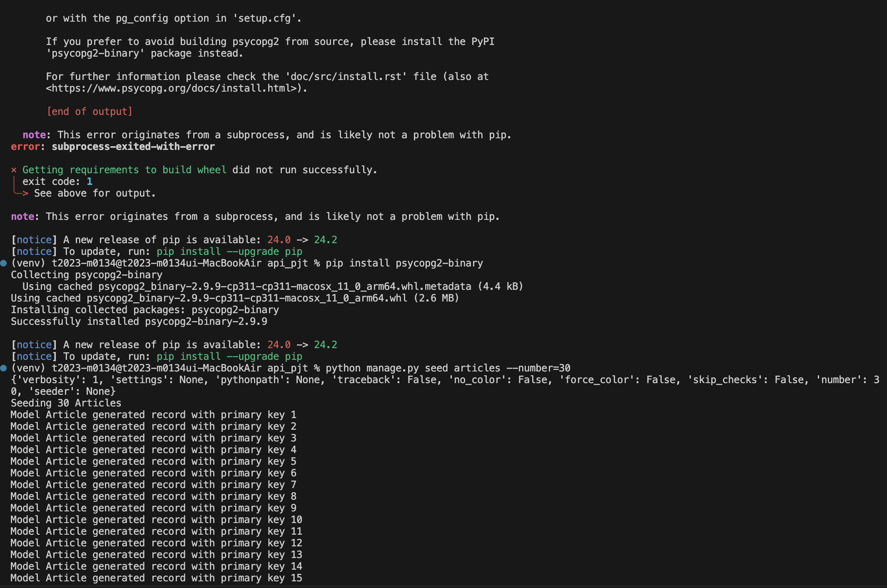This screenshot has height=588, width=887.
Task: Click the red [end of output] marker
Action: pyautogui.click(x=90, y=112)
